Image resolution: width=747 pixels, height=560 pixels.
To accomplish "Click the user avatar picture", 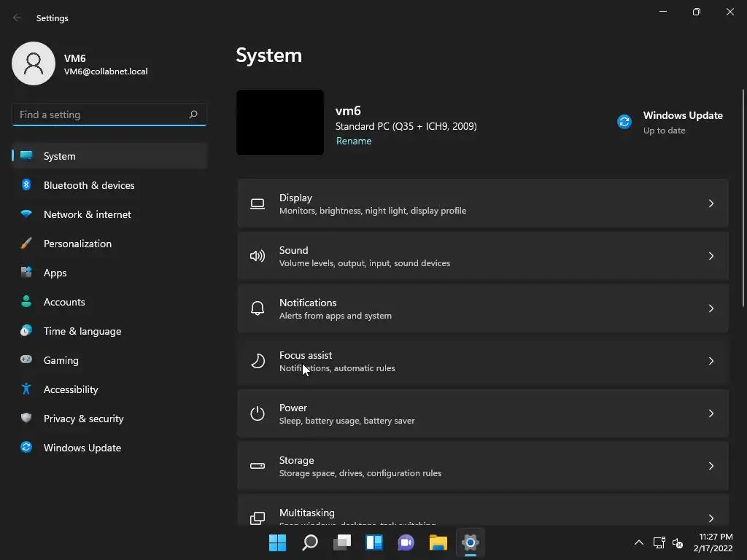I will (34, 63).
